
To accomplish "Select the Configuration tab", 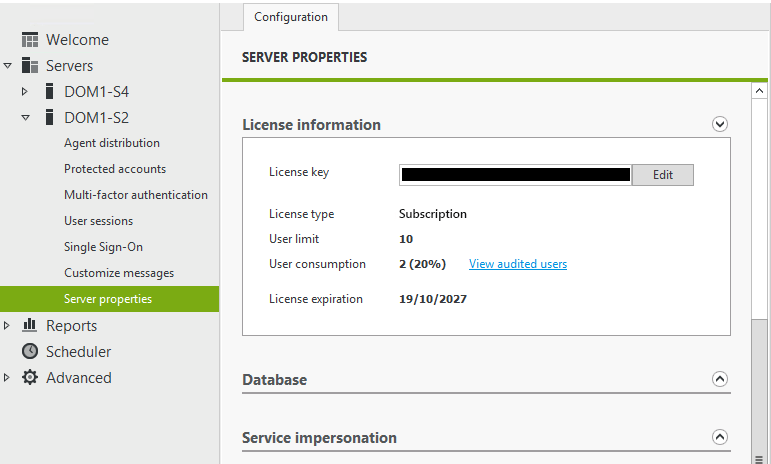I will [x=291, y=17].
